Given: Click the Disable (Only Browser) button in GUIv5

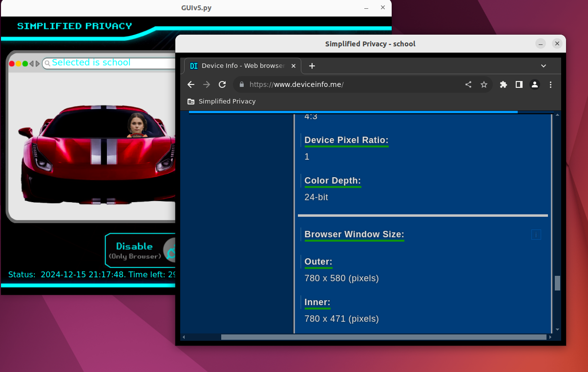Looking at the screenshot, I should pyautogui.click(x=140, y=250).
